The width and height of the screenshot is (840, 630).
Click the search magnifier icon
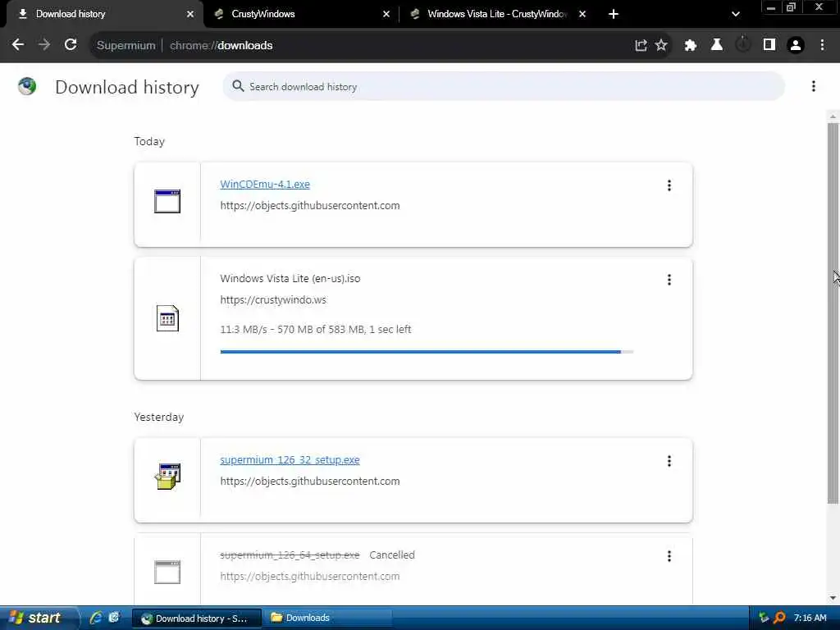(238, 86)
